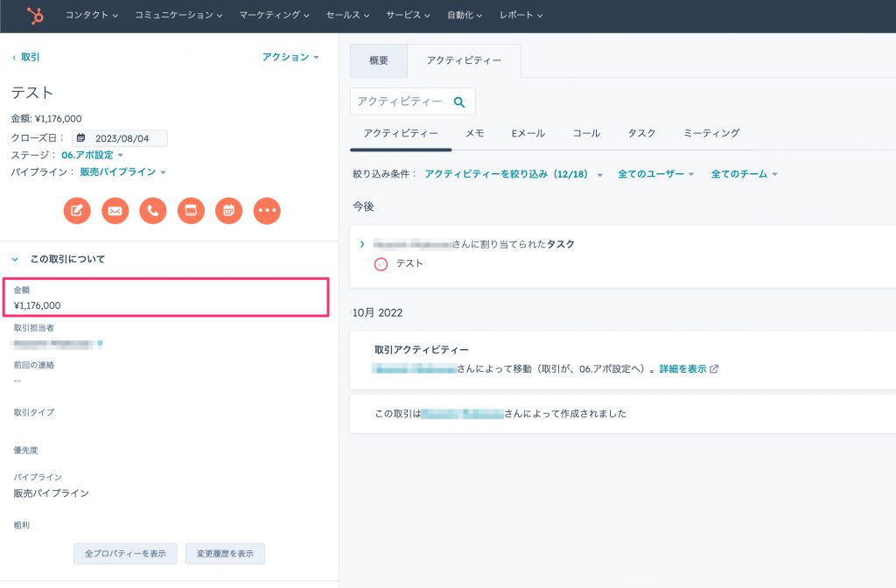The image size is (896, 588).
Task: Click the orange more (three dots) icon
Action: pos(267,211)
